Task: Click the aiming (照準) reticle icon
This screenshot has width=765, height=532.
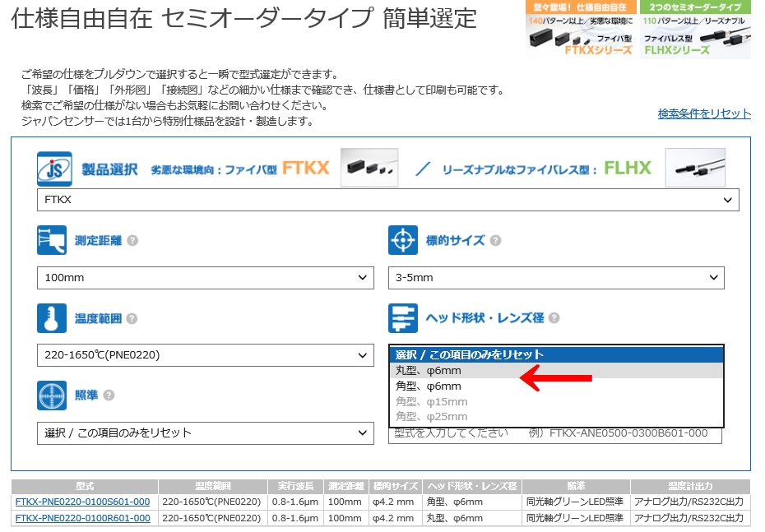Action: pyautogui.click(x=52, y=395)
